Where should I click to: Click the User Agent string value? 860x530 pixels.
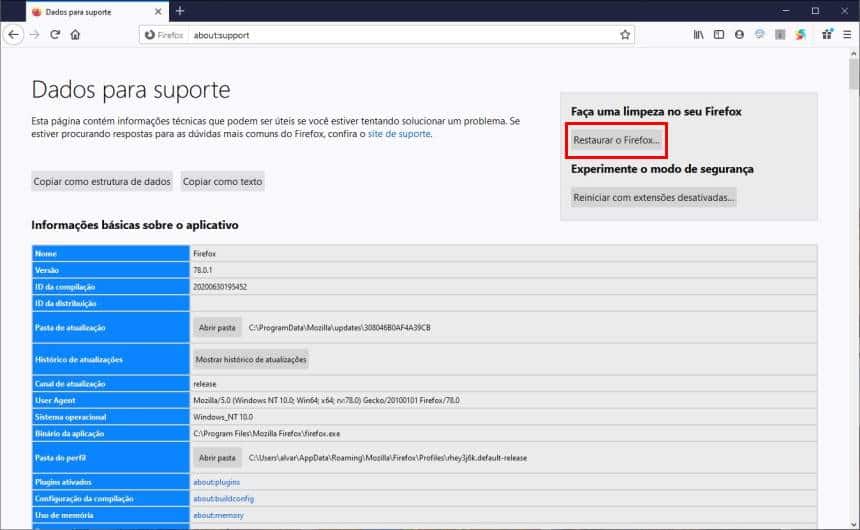[326, 401]
